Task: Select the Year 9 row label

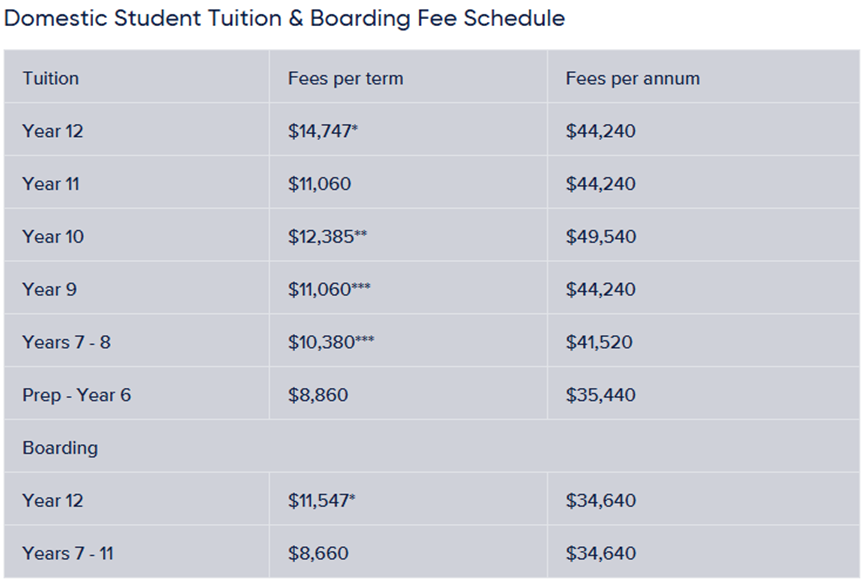Action: click(49, 290)
